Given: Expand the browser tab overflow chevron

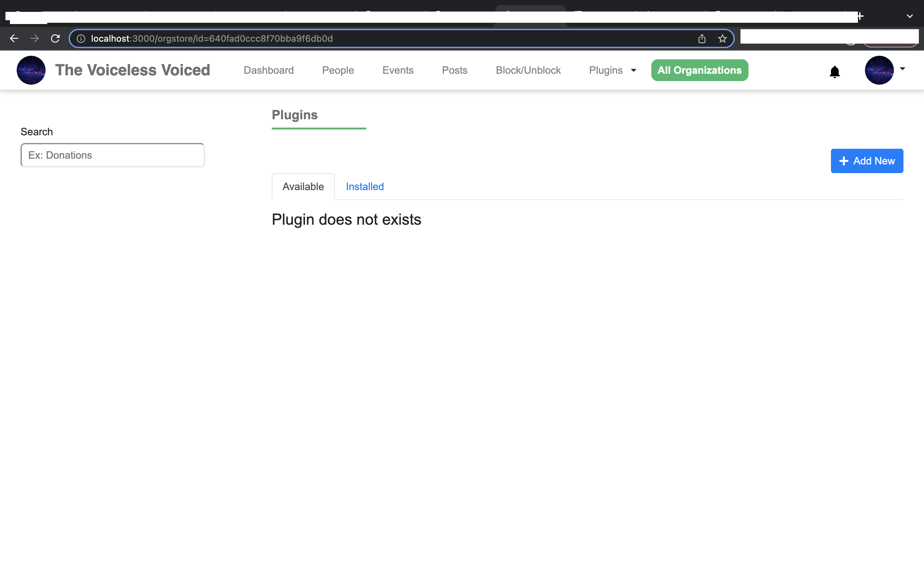Looking at the screenshot, I should point(910,16).
